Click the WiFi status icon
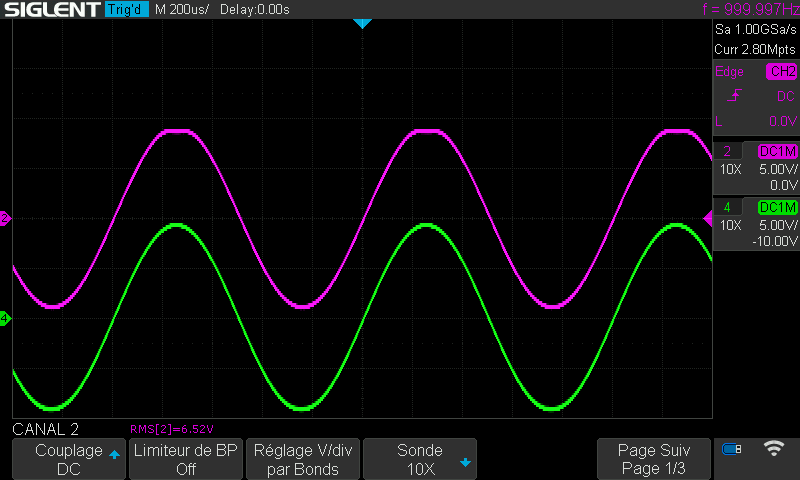Image resolution: width=800 pixels, height=480 pixels. pyautogui.click(x=773, y=448)
